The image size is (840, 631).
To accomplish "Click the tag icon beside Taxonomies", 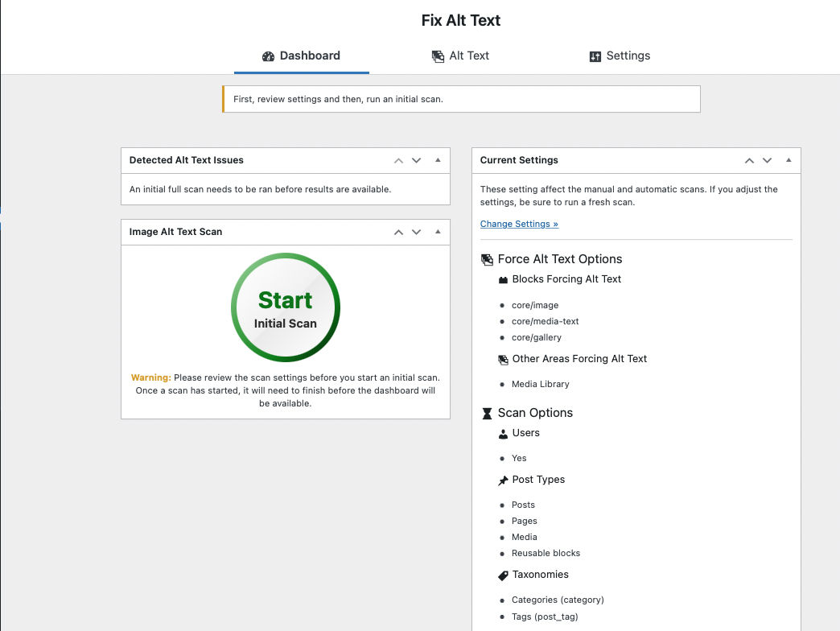I will click(x=503, y=575).
